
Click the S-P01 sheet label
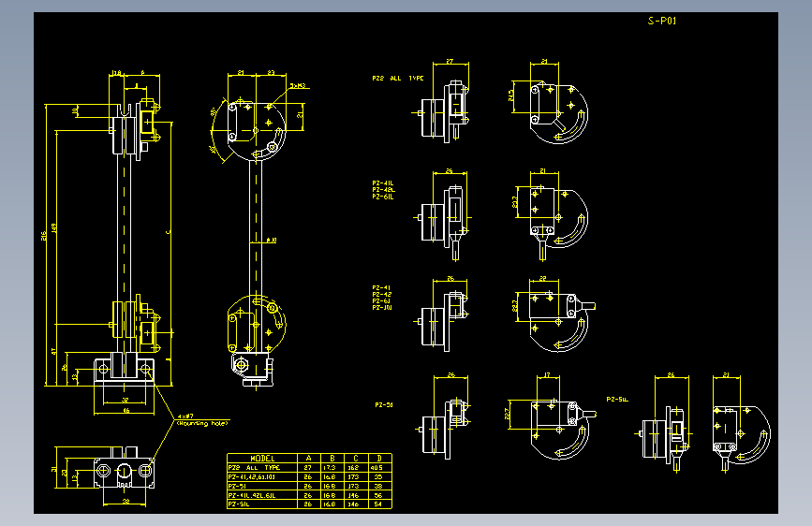point(662,21)
